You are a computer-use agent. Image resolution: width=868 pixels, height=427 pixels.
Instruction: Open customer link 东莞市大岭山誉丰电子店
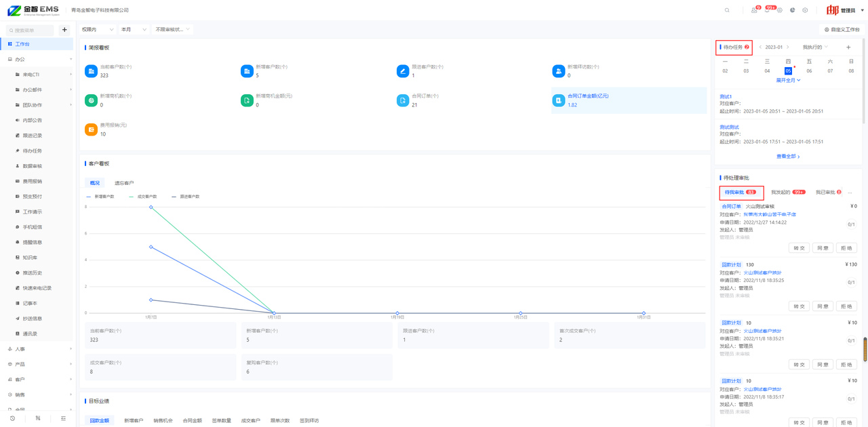[770, 214]
